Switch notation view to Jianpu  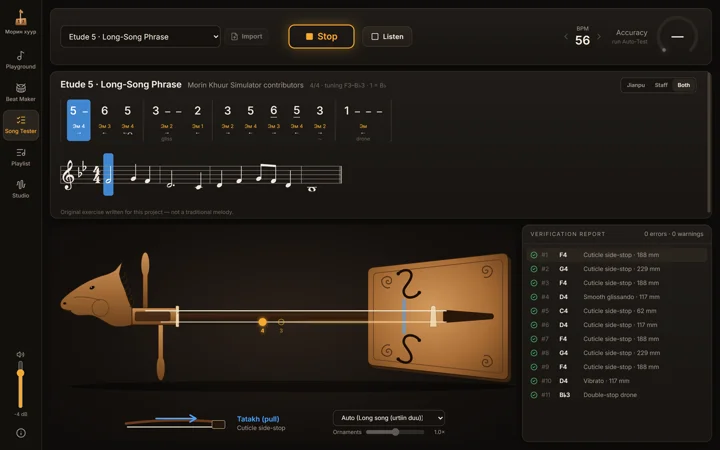pyautogui.click(x=636, y=85)
